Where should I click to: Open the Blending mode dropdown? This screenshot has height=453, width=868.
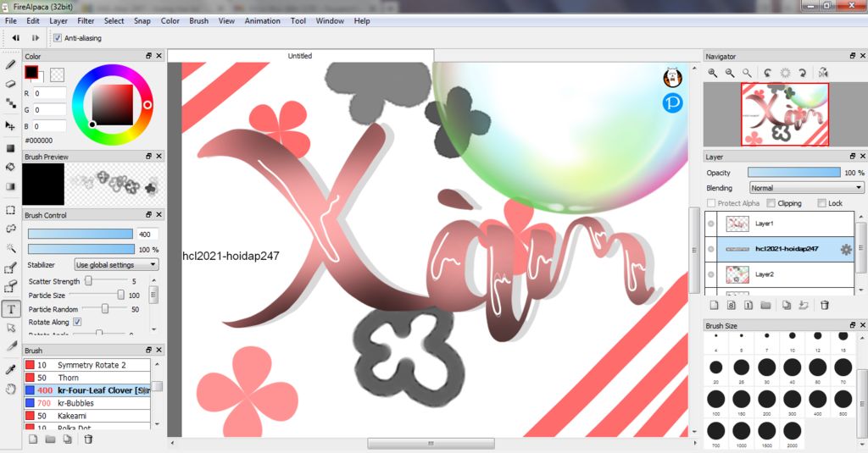click(807, 188)
